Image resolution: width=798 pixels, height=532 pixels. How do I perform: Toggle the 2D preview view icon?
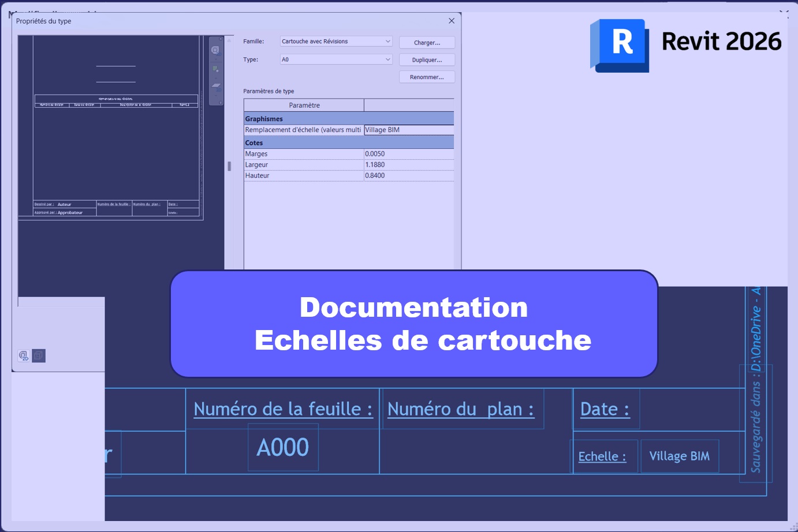23,355
